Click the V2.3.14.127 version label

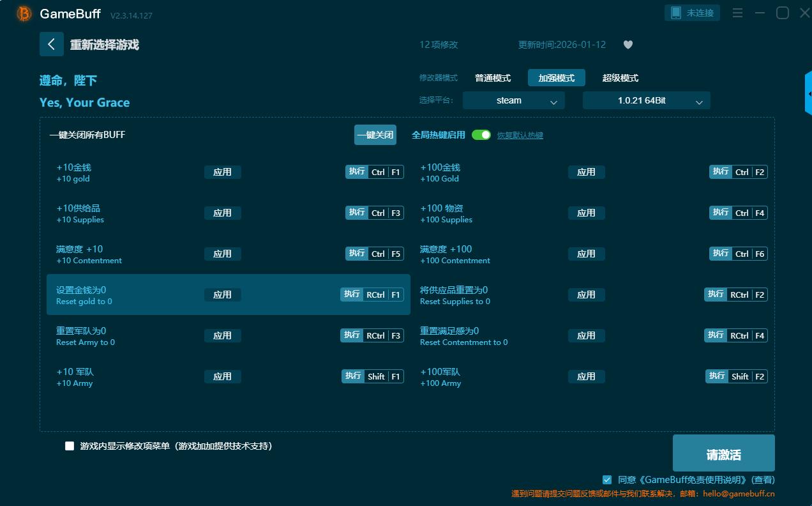tap(132, 15)
